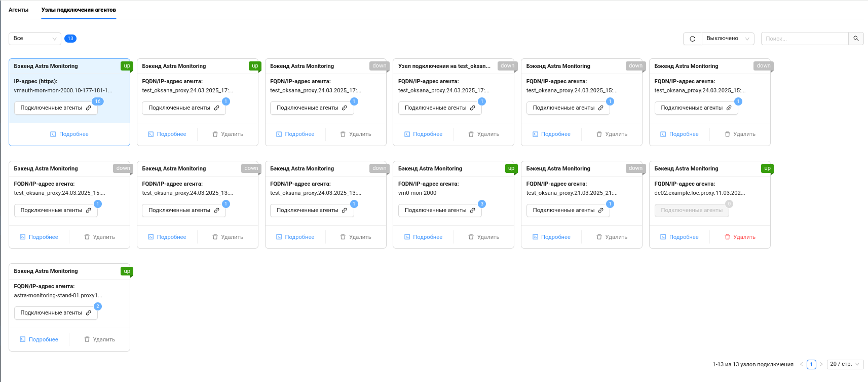
Task: Click page 1 in pagination
Action: pyautogui.click(x=811, y=364)
